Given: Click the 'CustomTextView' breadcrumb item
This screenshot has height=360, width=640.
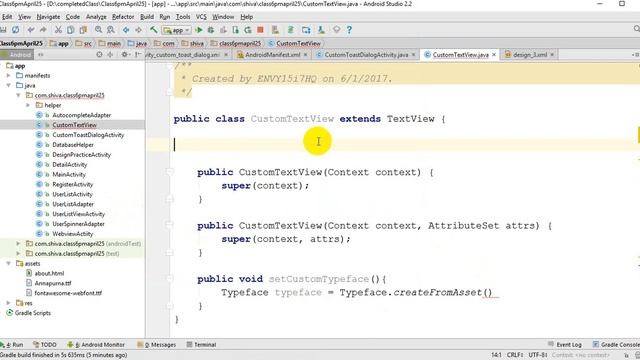Looking at the screenshot, I should pyautogui.click(x=294, y=43).
